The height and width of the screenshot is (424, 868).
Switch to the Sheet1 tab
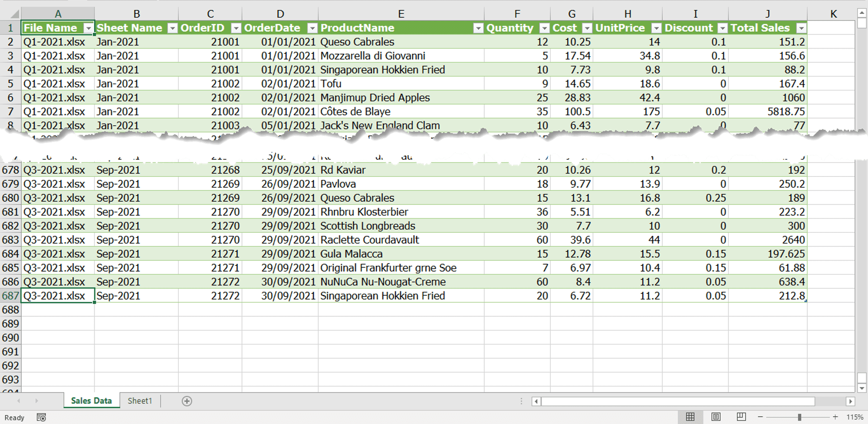[140, 401]
